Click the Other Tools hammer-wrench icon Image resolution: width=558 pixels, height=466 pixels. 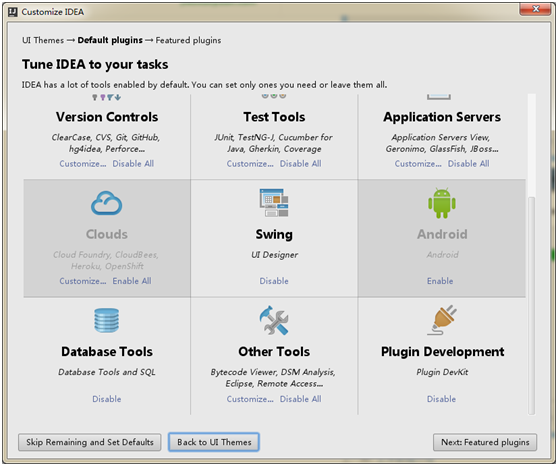[x=274, y=320]
